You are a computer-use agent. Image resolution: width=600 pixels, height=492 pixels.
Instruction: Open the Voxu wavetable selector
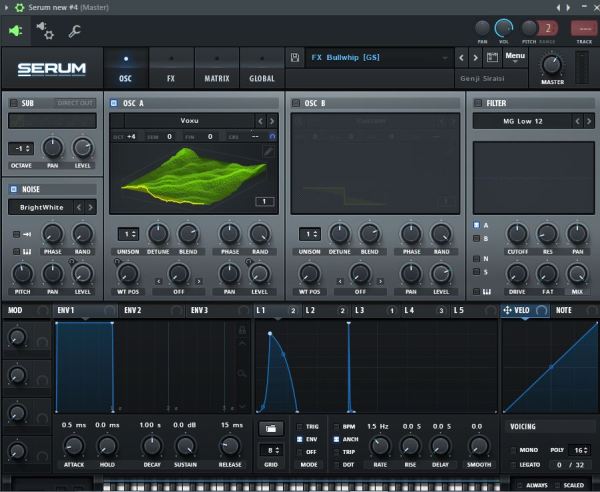point(189,121)
